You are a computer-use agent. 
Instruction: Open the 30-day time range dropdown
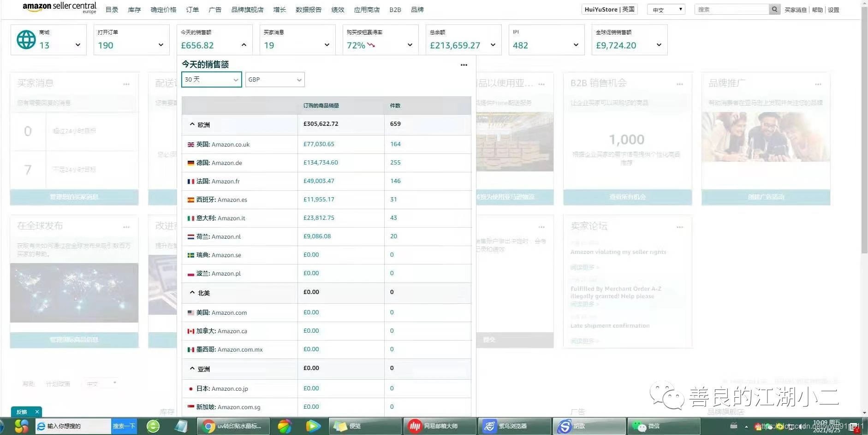[x=211, y=80]
